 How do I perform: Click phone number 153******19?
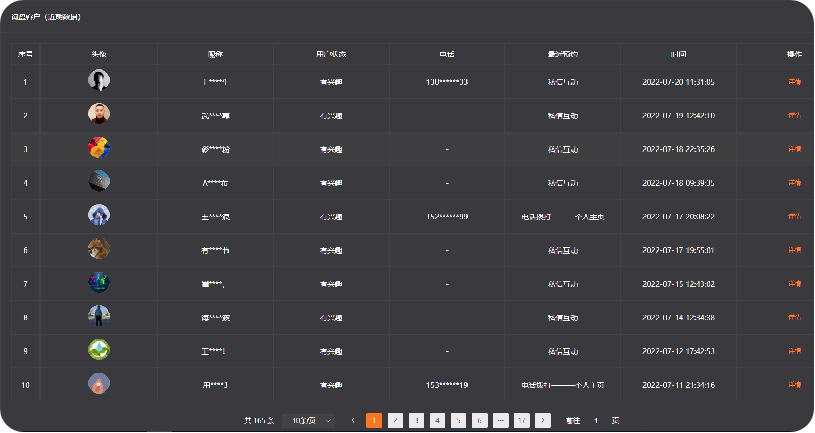[x=446, y=385]
